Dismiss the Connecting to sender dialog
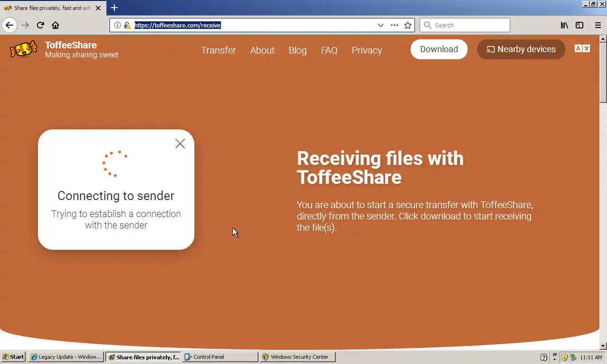 [180, 144]
